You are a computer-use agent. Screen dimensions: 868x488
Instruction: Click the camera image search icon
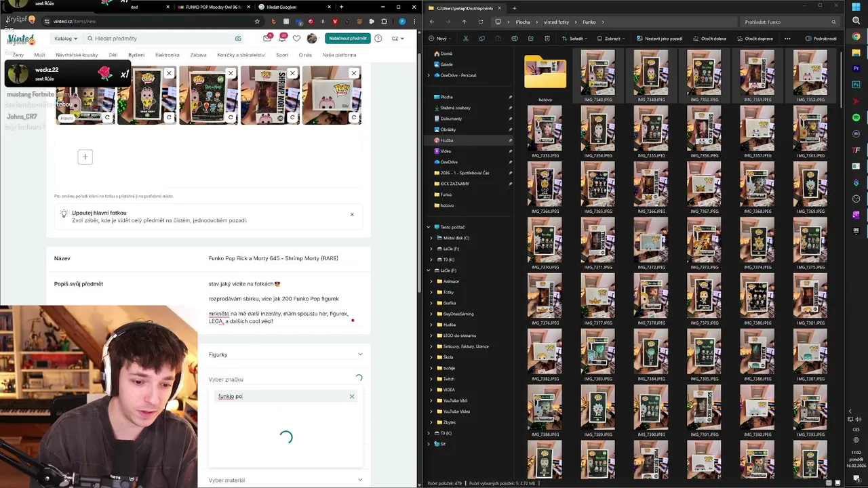tap(238, 39)
